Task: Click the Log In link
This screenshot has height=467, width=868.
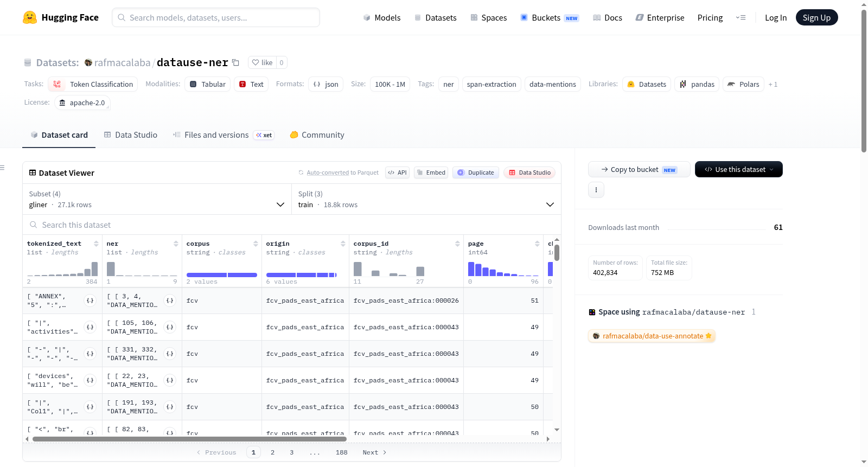Action: [x=776, y=17]
